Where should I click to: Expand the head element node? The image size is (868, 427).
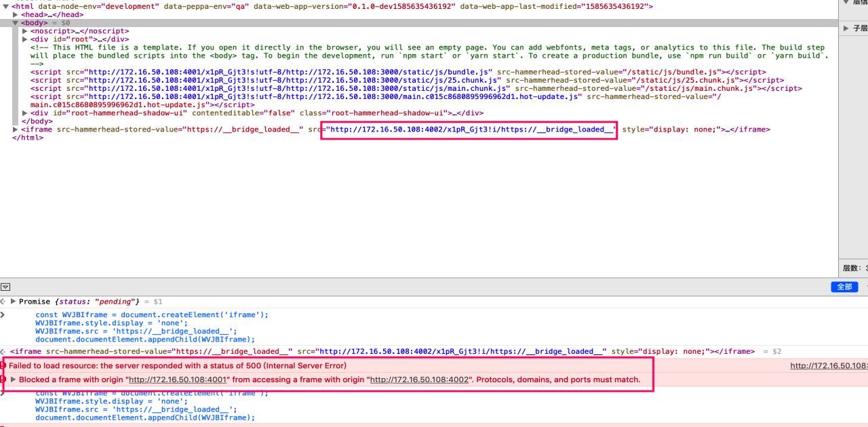tap(16, 14)
